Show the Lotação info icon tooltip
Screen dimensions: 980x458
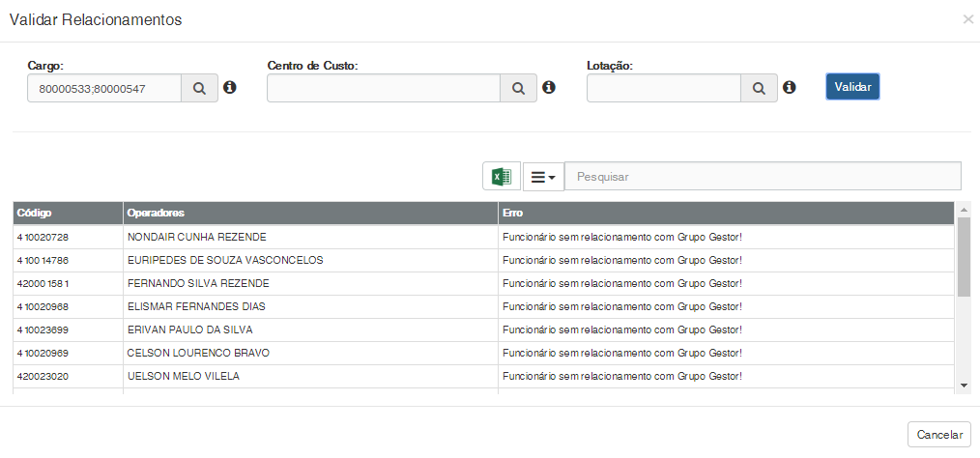click(789, 88)
